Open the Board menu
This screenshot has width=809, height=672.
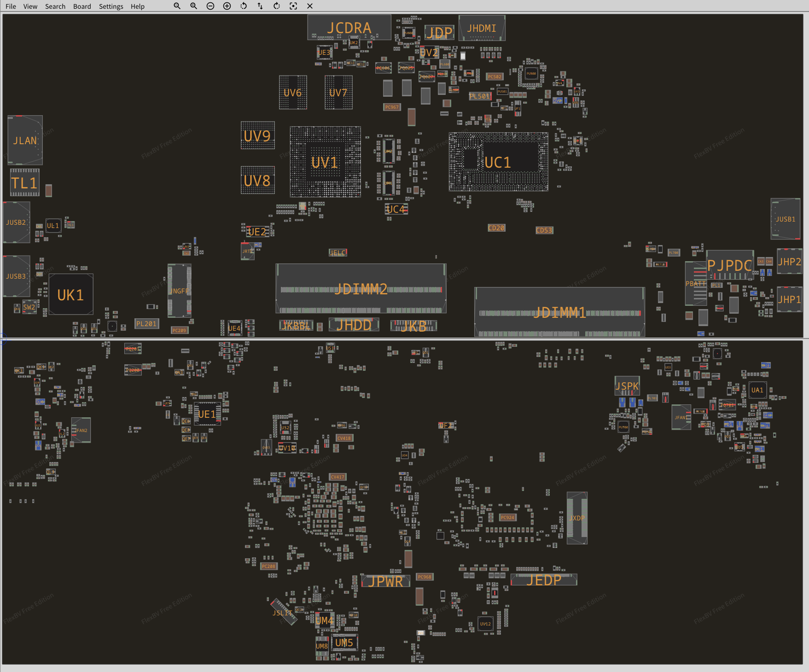[x=82, y=6]
